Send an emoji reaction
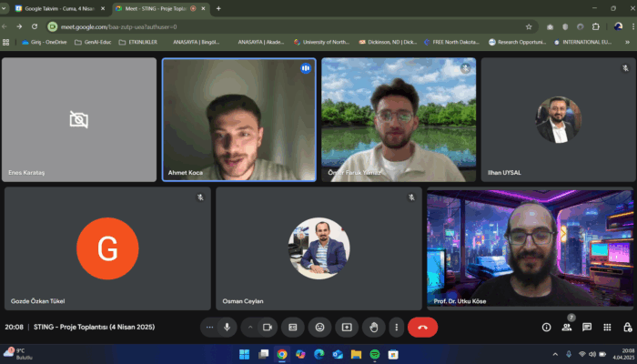637x364 pixels. click(x=319, y=327)
